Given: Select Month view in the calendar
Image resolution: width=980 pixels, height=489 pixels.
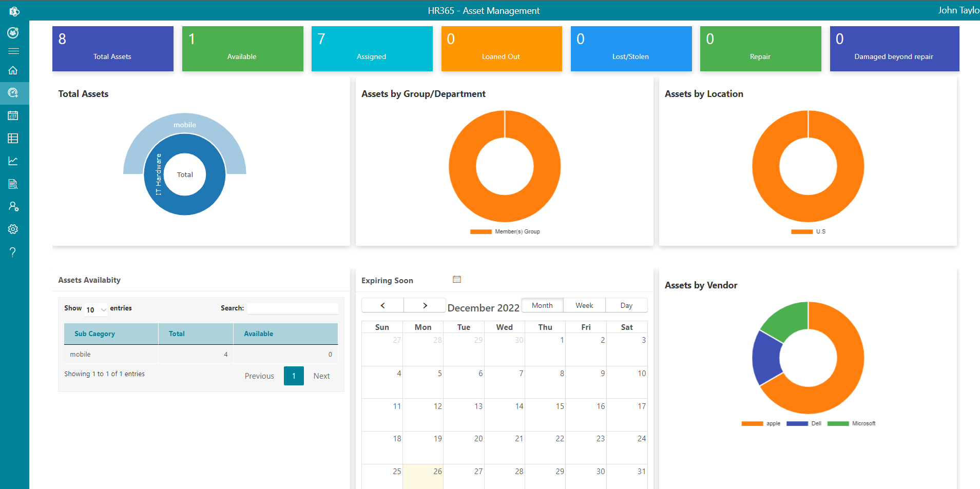Looking at the screenshot, I should 542,305.
